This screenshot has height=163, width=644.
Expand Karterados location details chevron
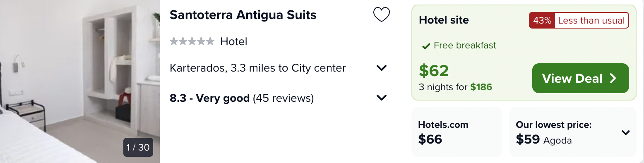coord(381,68)
